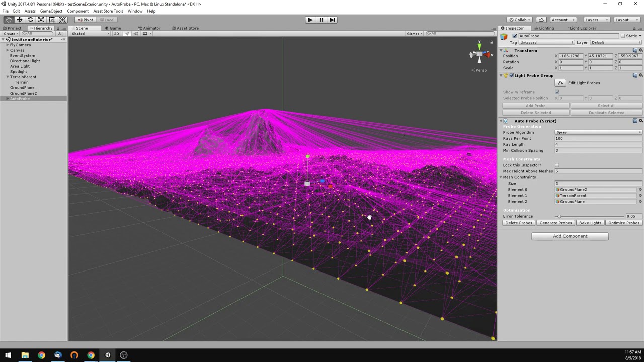Collapse the Mesh Constraints foldout

501,177
